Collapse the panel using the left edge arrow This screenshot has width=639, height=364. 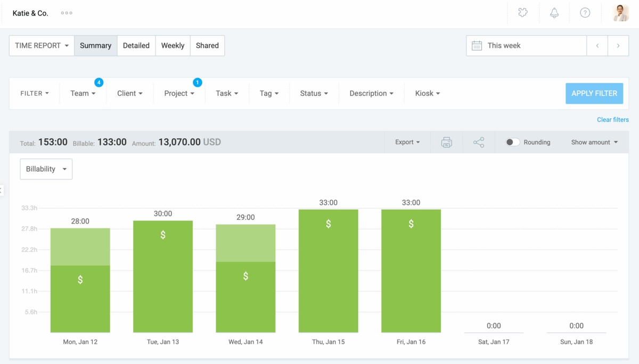[2, 190]
